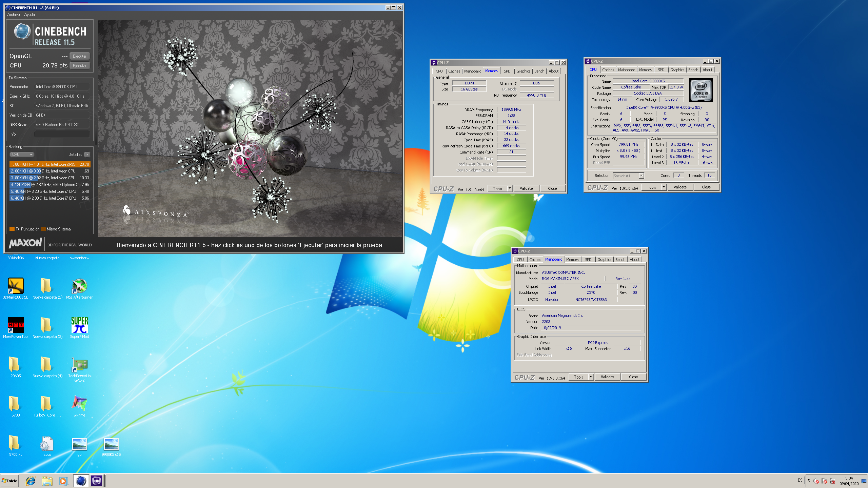The height and width of the screenshot is (488, 868).
Task: Click Validate in the processor CPU-Z window
Action: point(680,187)
